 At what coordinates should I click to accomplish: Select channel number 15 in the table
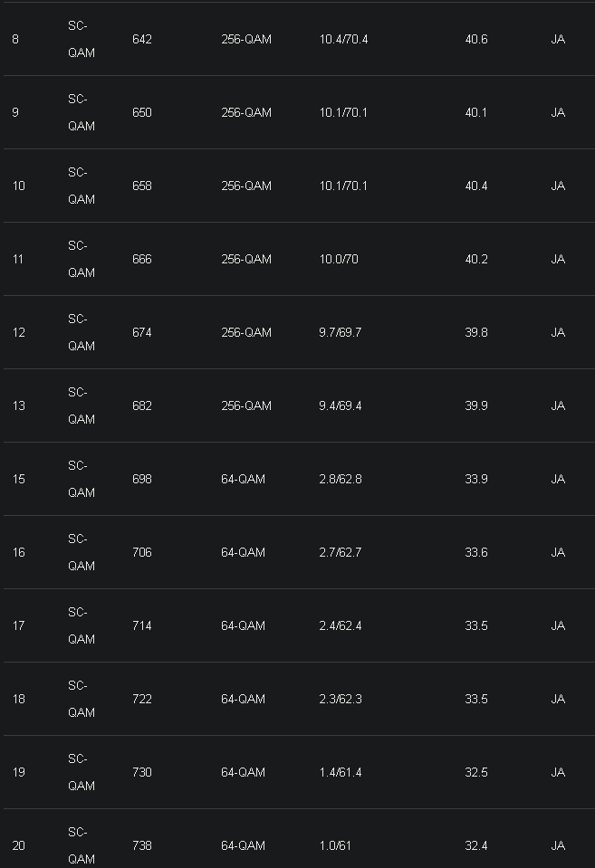[18, 480]
